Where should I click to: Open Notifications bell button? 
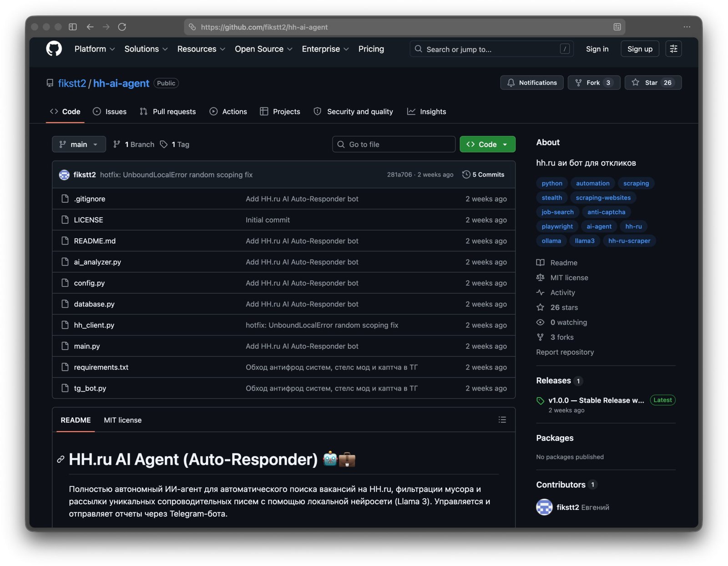531,82
